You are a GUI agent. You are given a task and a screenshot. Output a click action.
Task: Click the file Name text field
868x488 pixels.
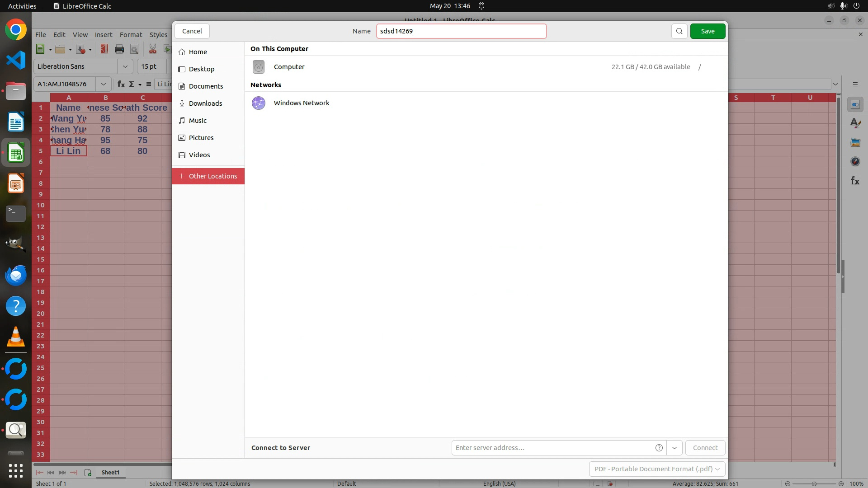461,31
